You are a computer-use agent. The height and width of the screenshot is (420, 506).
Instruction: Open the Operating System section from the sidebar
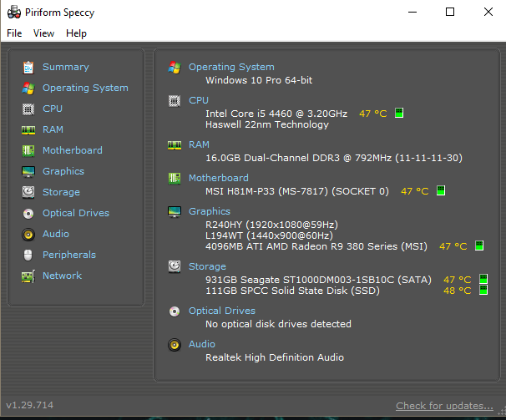(x=85, y=88)
